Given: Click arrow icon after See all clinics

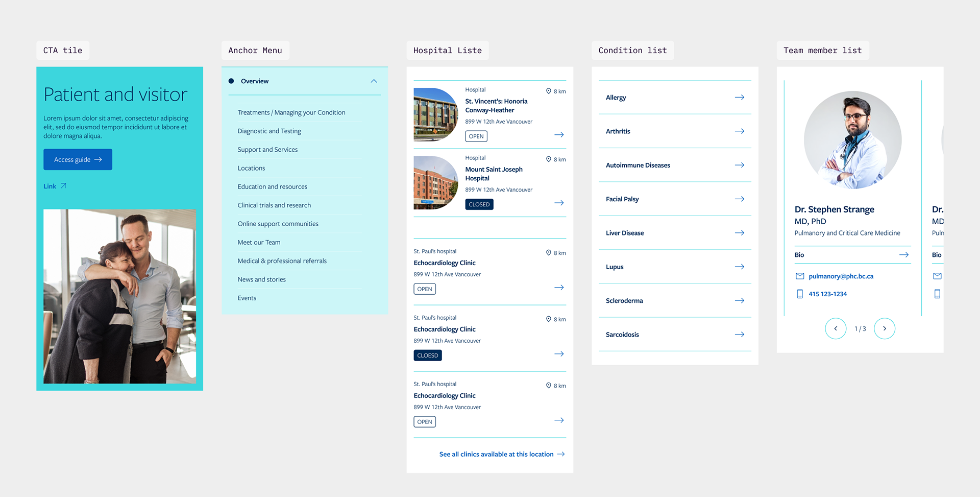Looking at the screenshot, I should tap(561, 454).
